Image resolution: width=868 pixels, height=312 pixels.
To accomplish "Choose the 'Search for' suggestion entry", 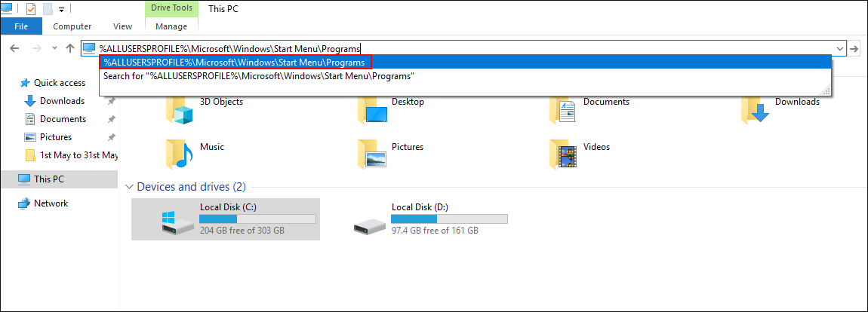I will tap(465, 76).
